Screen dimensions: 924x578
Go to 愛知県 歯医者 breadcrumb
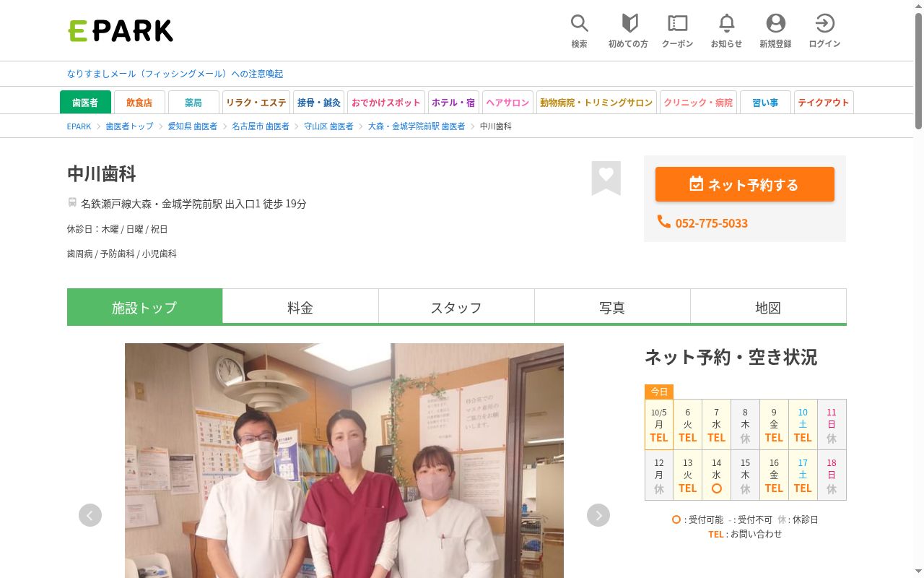pyautogui.click(x=193, y=126)
